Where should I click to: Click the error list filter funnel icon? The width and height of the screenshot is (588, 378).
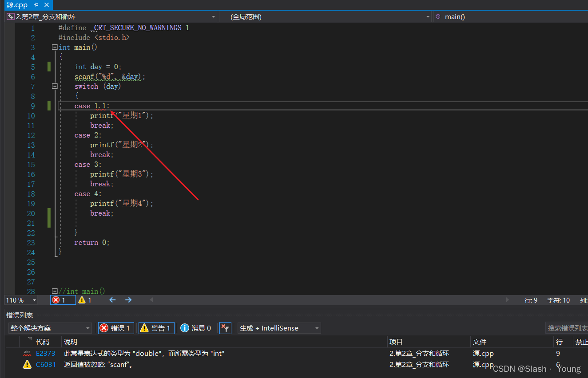tap(225, 328)
